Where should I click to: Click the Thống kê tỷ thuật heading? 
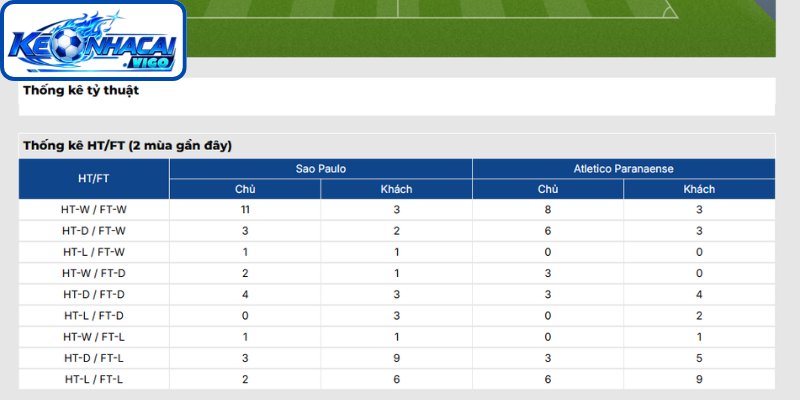click(x=81, y=90)
